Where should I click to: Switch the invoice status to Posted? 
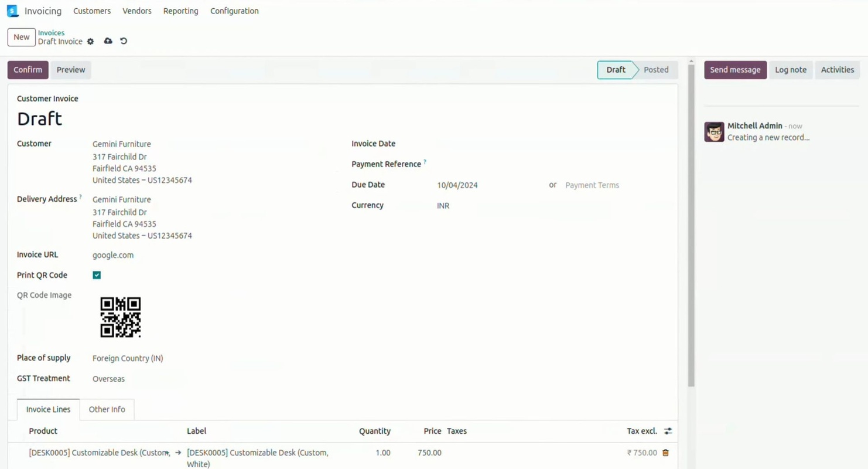pos(655,70)
